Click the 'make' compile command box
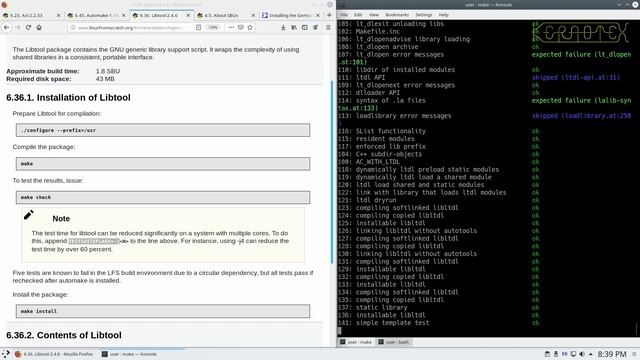 pos(163,164)
